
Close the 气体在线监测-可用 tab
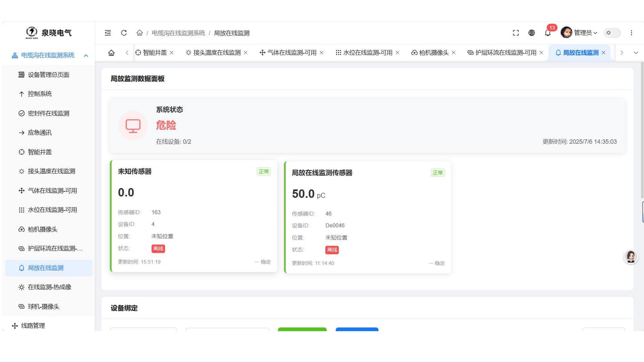point(321,53)
